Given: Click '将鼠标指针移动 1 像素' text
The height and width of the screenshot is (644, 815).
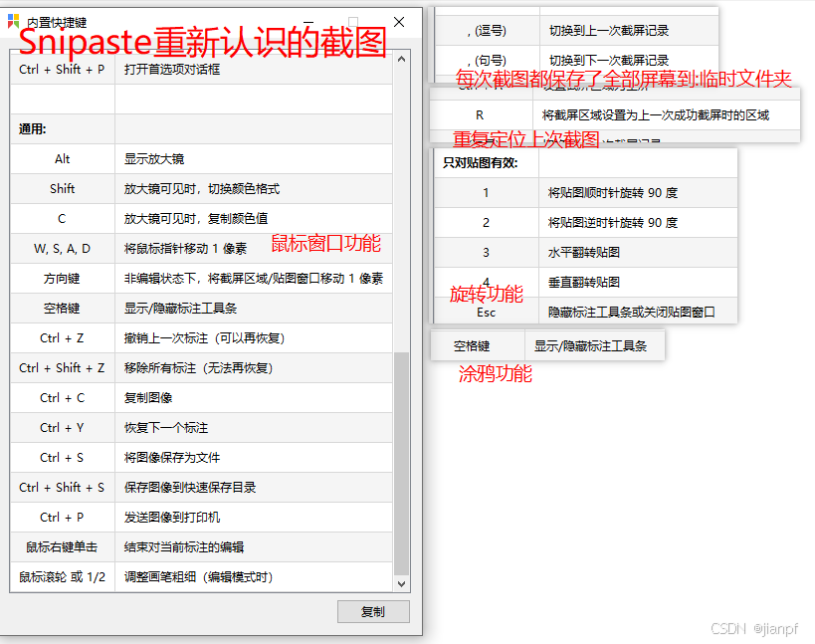Looking at the screenshot, I should pos(185,249).
